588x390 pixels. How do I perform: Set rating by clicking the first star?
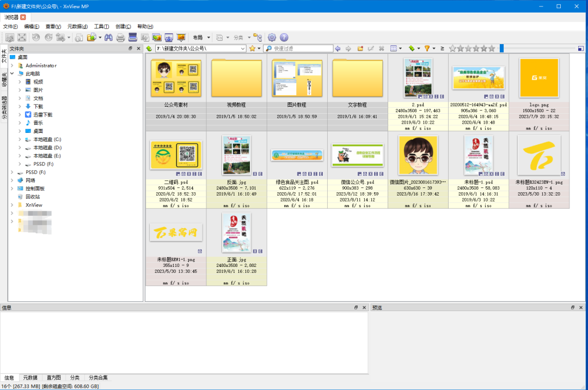(x=452, y=48)
